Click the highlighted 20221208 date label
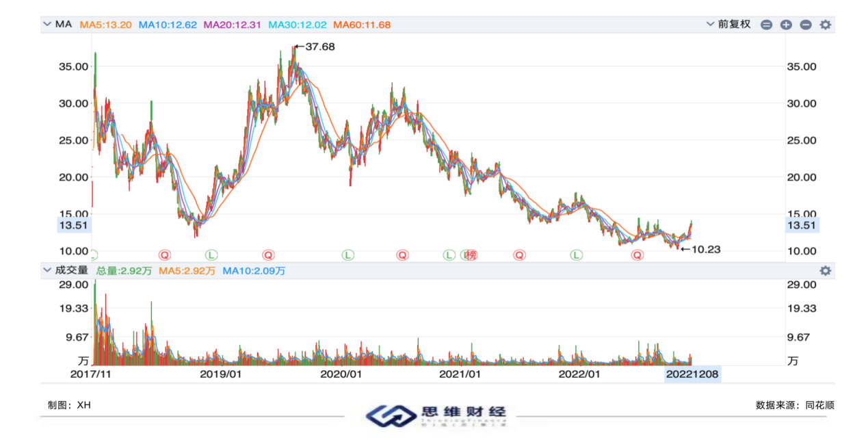 (692, 374)
